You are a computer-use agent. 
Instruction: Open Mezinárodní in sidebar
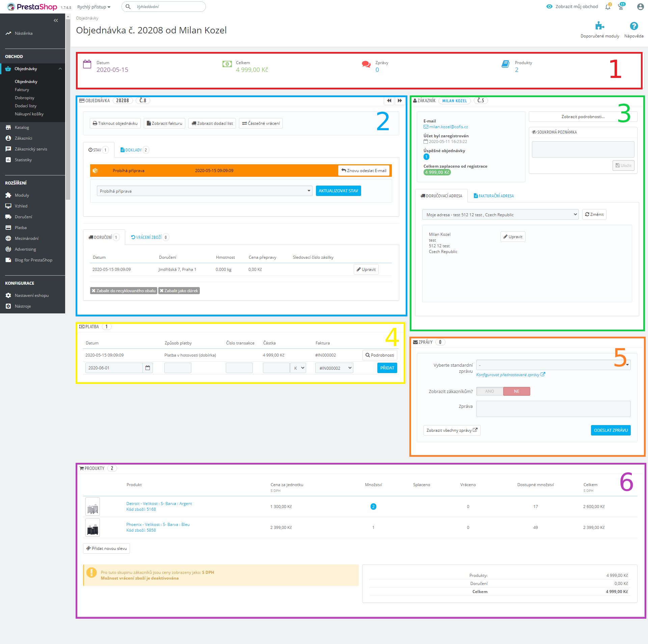[x=26, y=239]
